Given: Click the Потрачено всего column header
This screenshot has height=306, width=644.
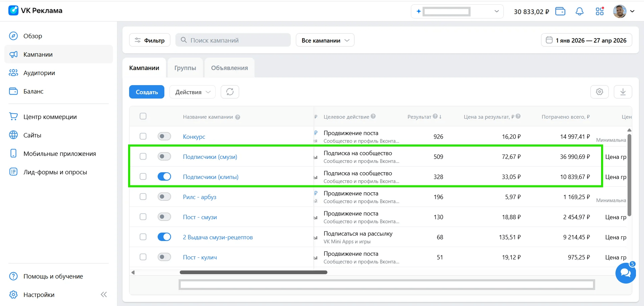Looking at the screenshot, I should (x=566, y=117).
